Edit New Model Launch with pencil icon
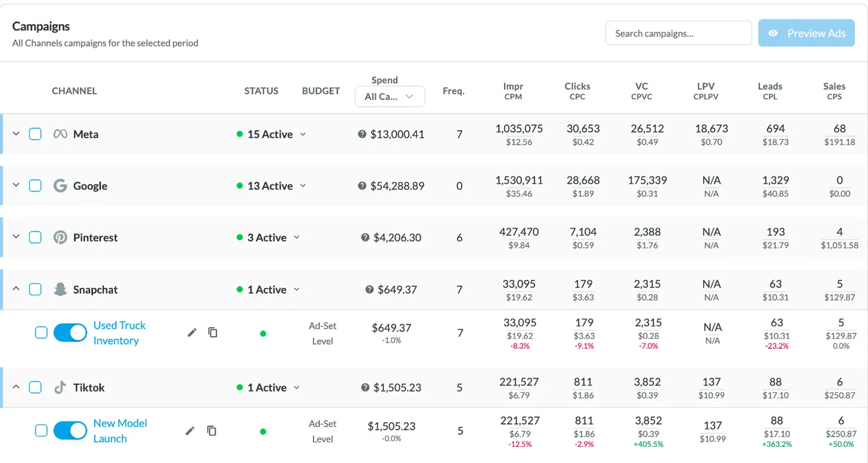 [x=190, y=431]
